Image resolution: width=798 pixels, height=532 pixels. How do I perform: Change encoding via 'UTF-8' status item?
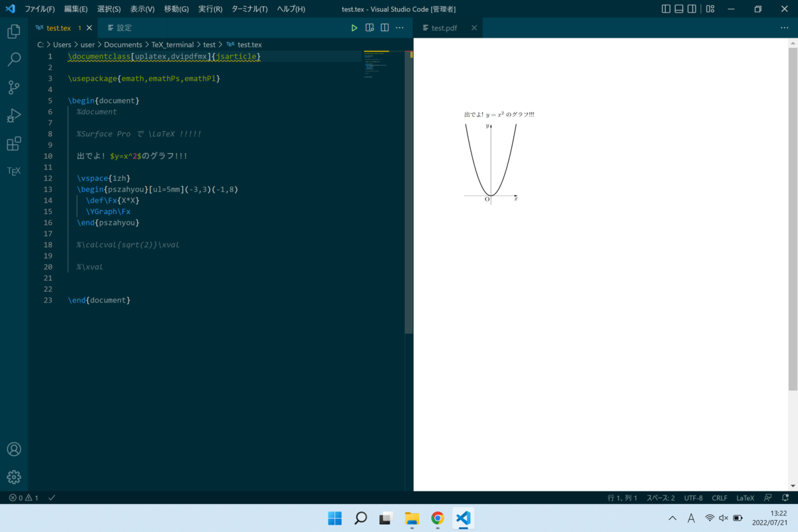pyautogui.click(x=693, y=497)
